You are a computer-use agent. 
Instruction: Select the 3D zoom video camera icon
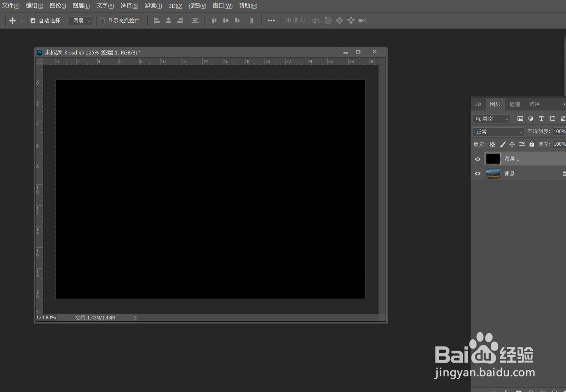pos(362,21)
